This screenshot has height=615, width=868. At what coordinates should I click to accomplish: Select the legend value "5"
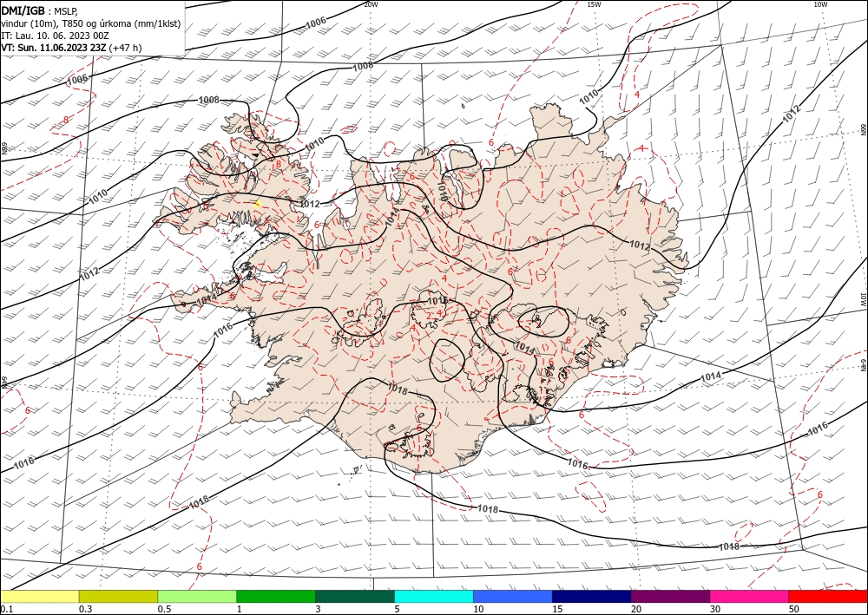click(x=398, y=609)
